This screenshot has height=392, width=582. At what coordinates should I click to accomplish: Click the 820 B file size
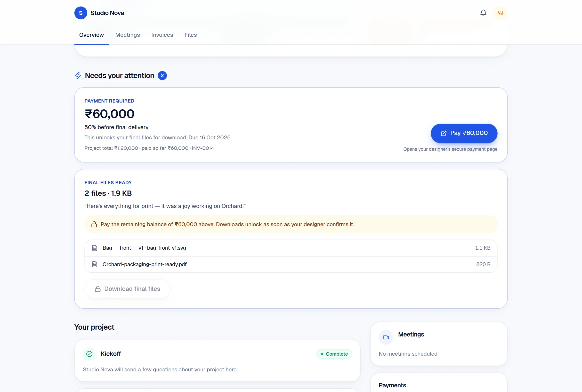tap(483, 264)
